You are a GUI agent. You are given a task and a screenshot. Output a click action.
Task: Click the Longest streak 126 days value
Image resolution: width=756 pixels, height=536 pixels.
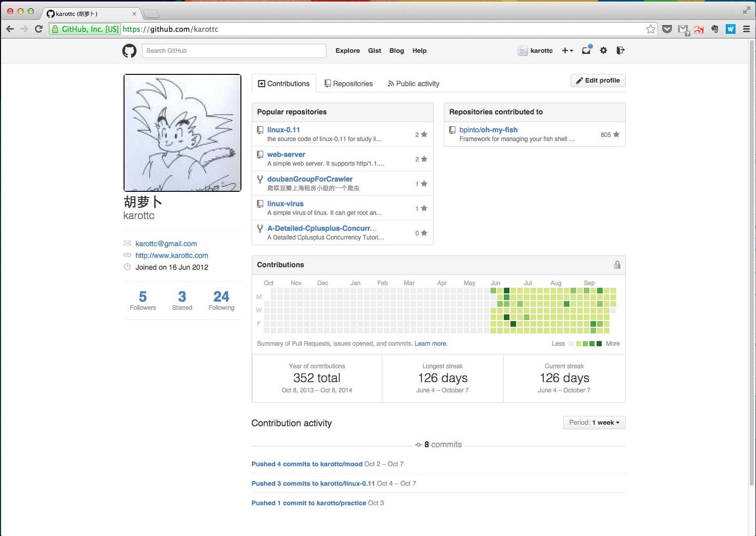pyautogui.click(x=443, y=378)
